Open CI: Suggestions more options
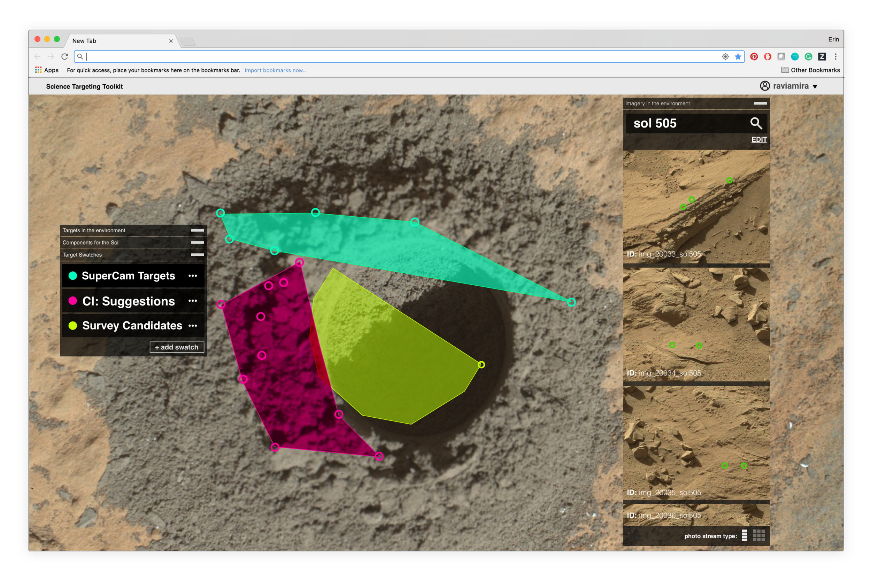 tap(193, 301)
